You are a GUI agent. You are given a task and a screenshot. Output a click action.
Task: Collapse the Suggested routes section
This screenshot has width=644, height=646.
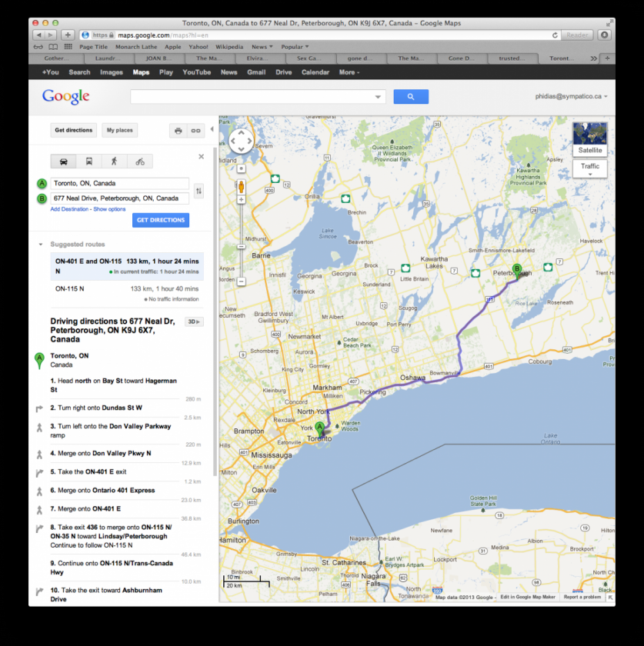click(x=41, y=245)
